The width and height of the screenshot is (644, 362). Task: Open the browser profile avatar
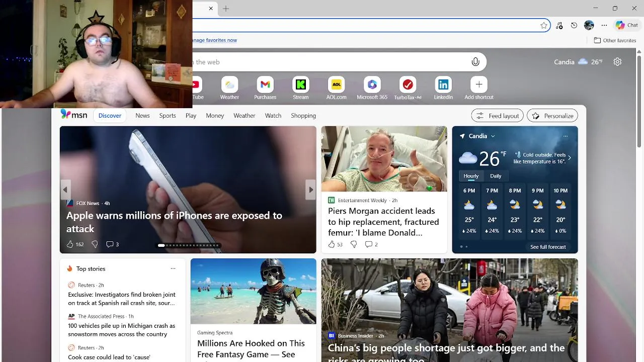click(x=589, y=25)
